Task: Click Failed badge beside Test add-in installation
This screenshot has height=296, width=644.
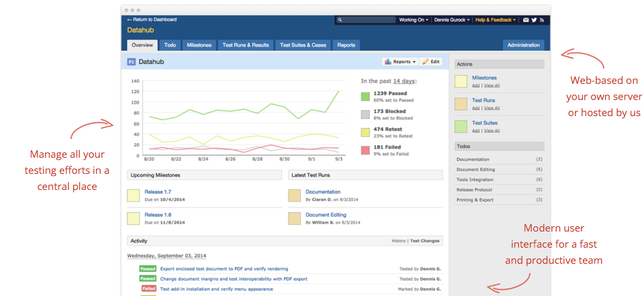Action: [x=148, y=289]
